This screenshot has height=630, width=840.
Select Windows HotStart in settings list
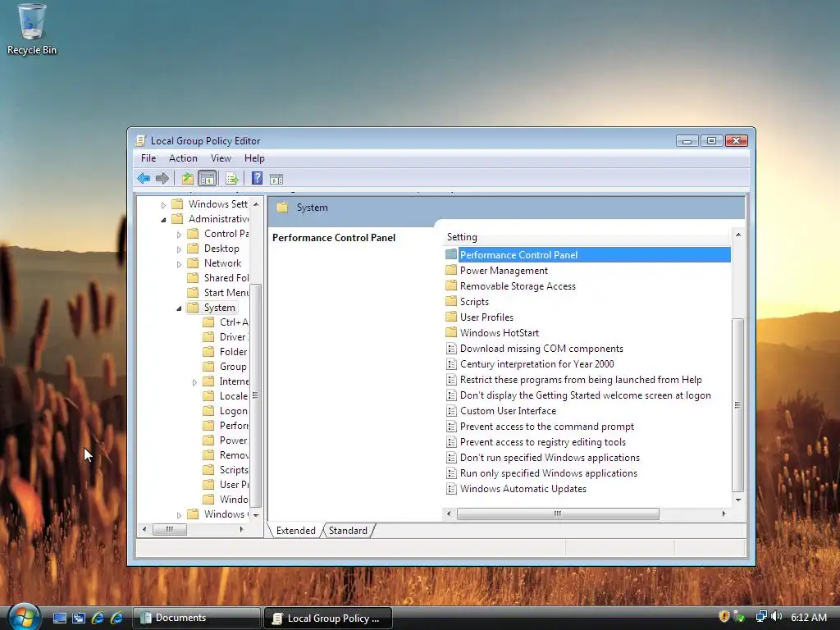[500, 333]
